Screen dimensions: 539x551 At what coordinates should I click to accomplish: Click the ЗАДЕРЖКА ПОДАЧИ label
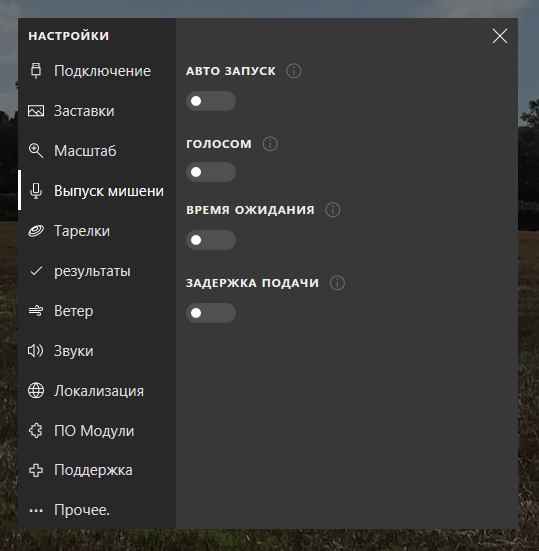[252, 283]
